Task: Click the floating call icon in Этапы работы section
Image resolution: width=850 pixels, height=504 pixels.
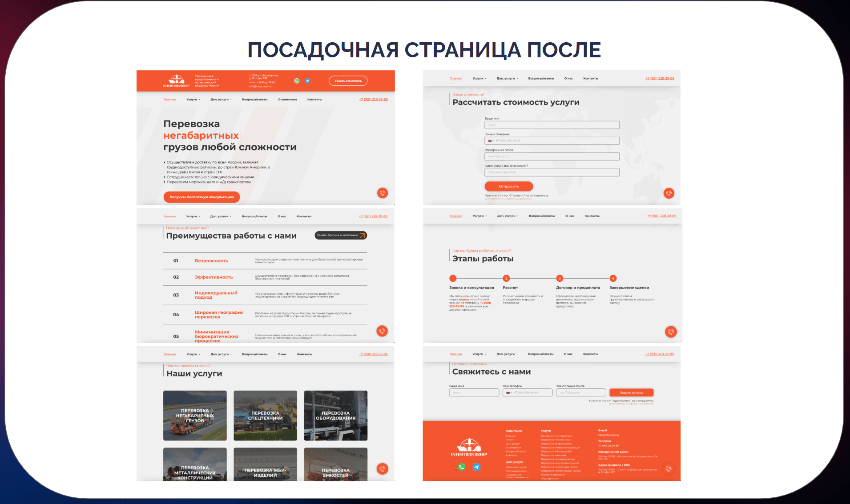Action: pos(670,332)
